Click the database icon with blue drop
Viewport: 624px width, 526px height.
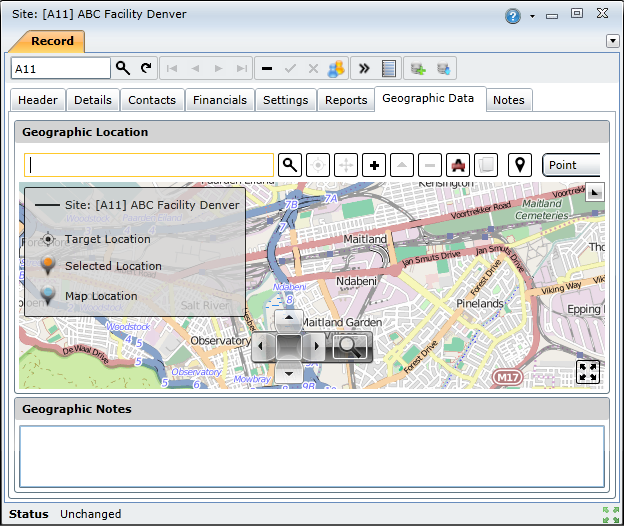pos(443,68)
